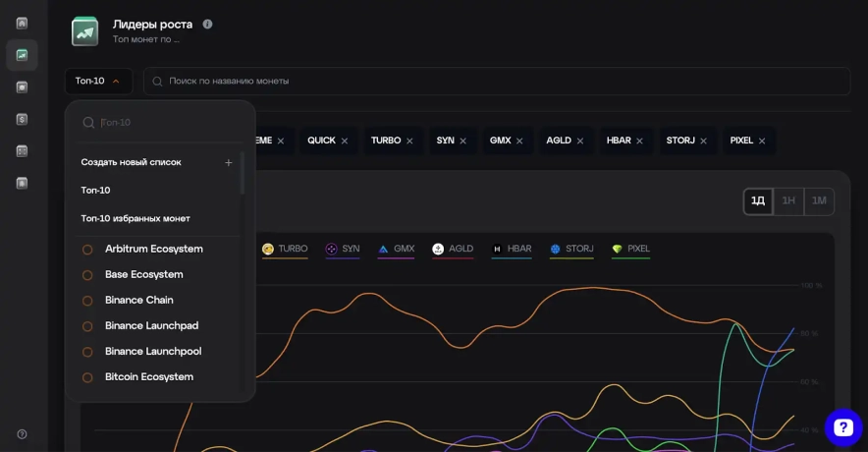Open the dollar sign sidebar section
868x452 pixels.
pyautogui.click(x=22, y=119)
